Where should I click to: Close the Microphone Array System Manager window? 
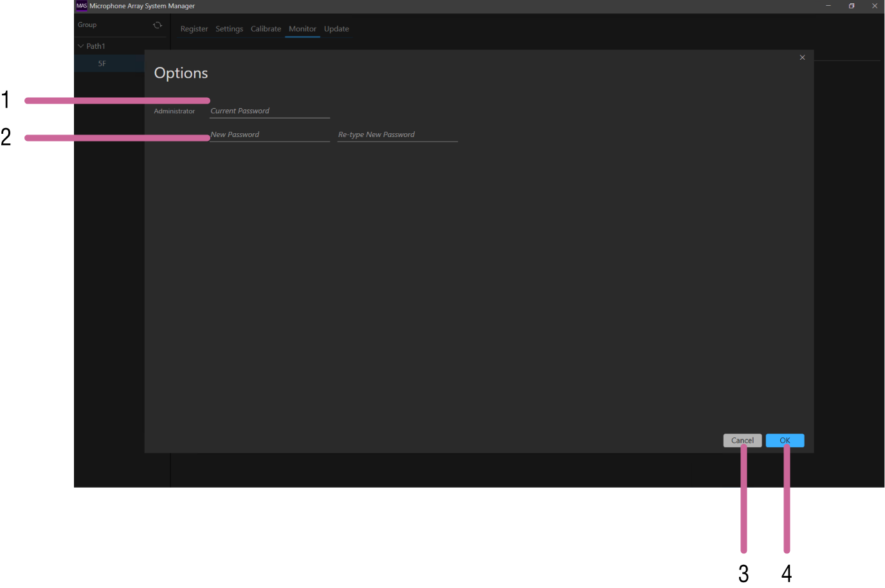tap(875, 6)
